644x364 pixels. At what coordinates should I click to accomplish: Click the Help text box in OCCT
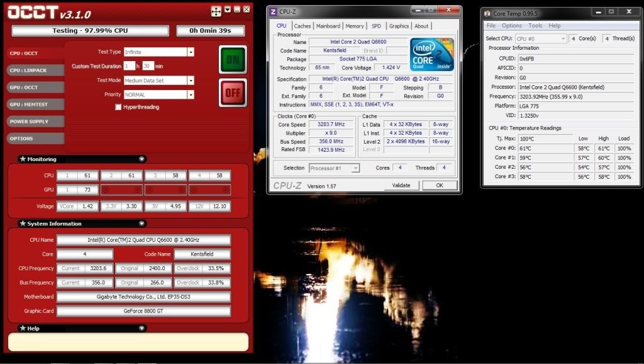point(128,342)
